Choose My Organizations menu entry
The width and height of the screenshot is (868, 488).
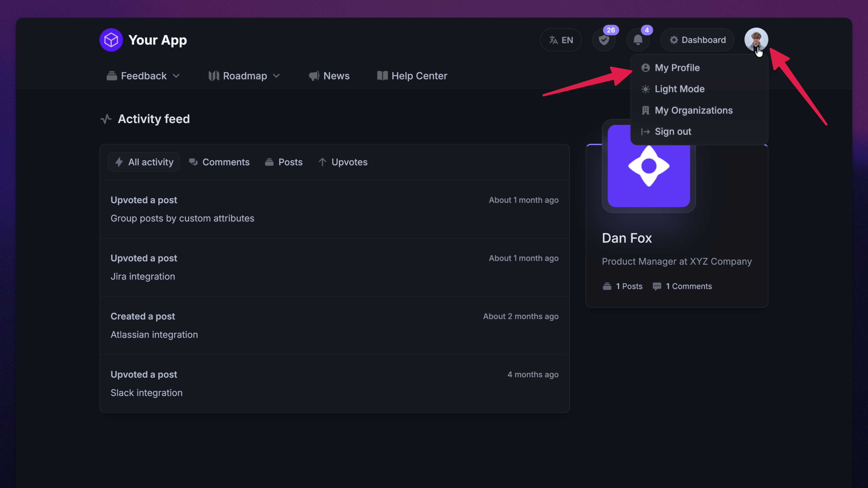(693, 110)
